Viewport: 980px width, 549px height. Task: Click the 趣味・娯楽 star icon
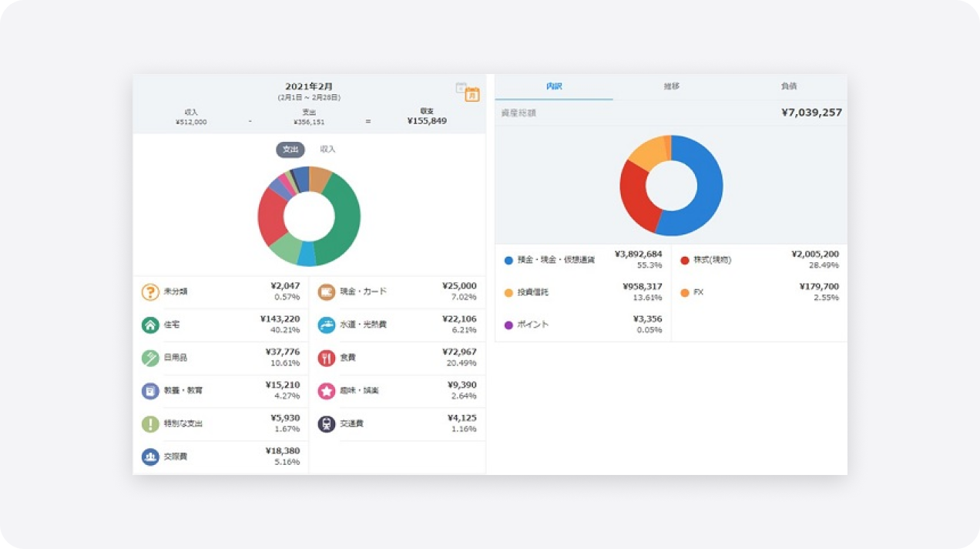pyautogui.click(x=327, y=391)
